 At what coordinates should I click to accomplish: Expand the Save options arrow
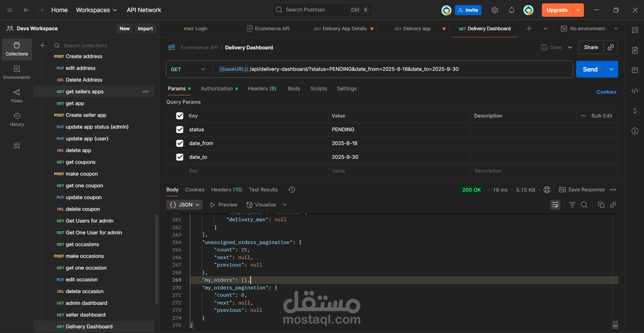[x=570, y=47]
